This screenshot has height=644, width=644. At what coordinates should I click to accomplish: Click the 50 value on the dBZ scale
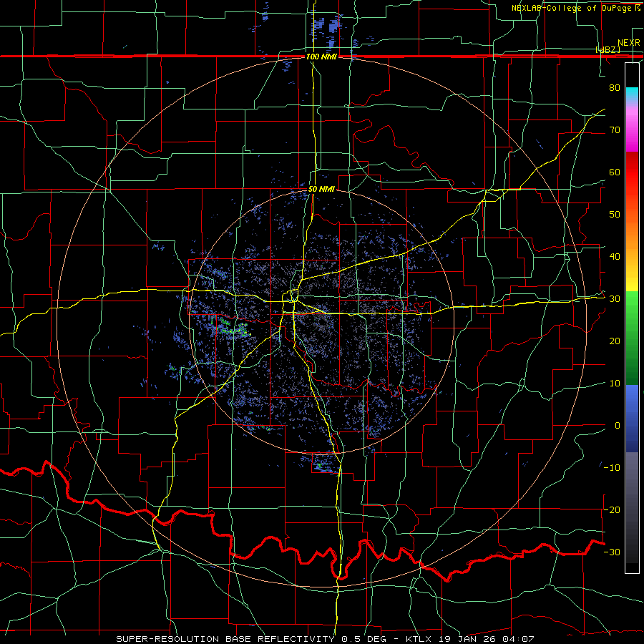coord(615,215)
